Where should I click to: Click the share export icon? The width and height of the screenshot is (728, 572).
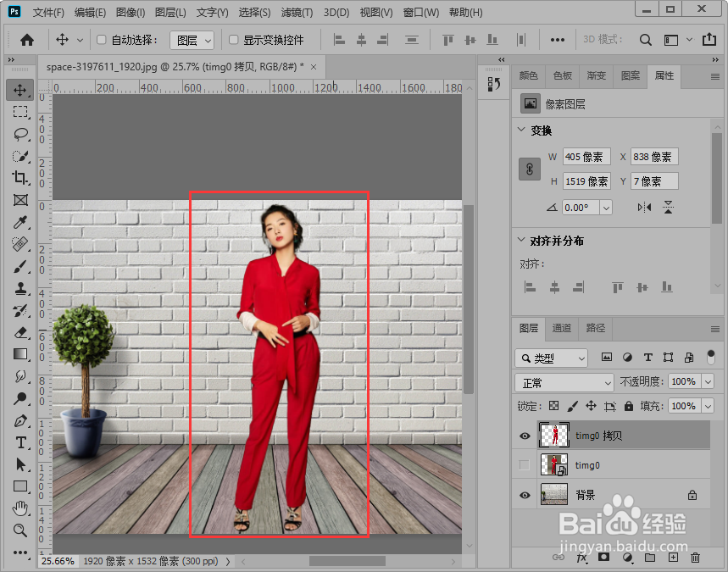(709, 40)
